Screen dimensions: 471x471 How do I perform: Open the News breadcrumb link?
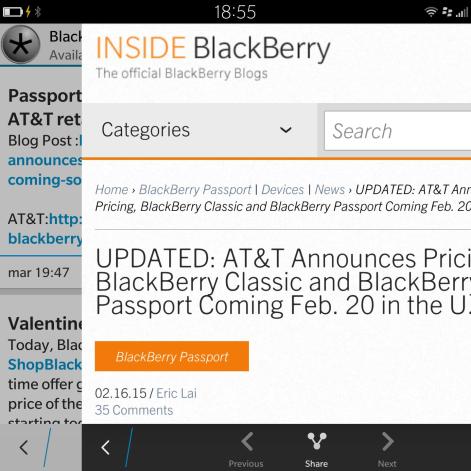coord(330,189)
